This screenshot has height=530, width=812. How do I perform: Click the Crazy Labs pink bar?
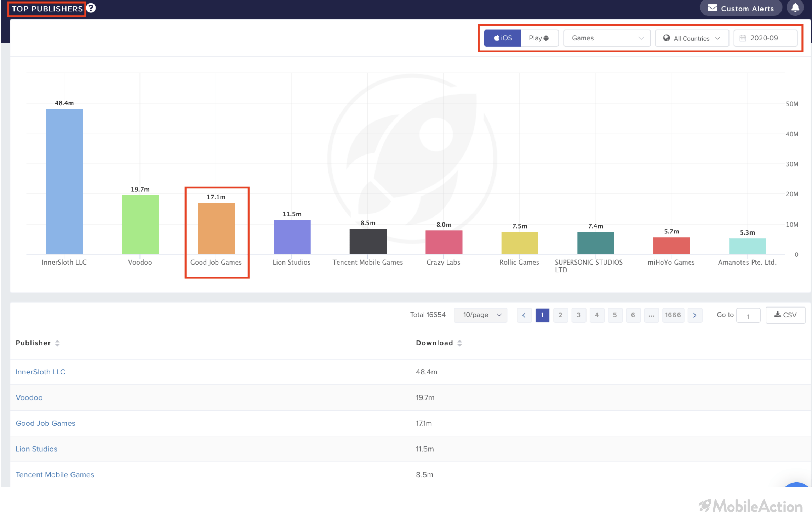coord(444,242)
